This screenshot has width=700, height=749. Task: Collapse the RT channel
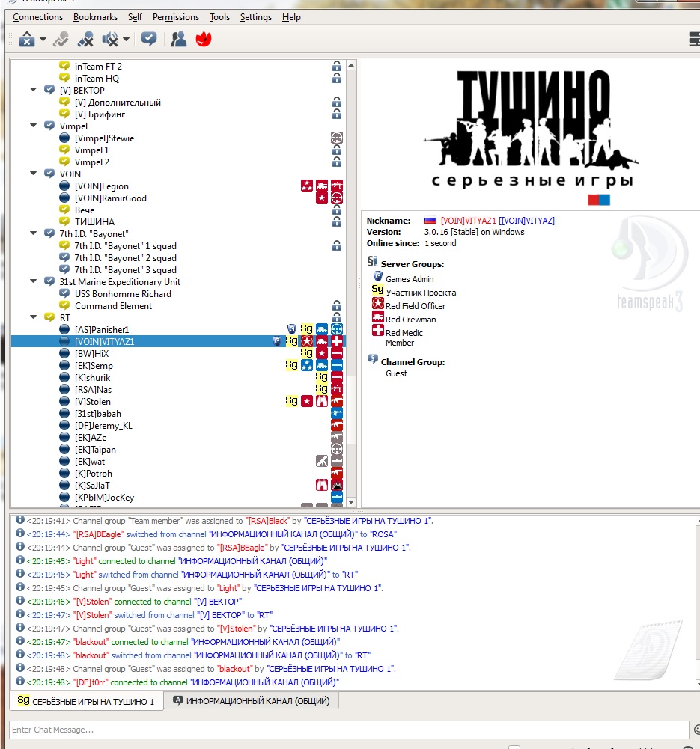click(34, 317)
